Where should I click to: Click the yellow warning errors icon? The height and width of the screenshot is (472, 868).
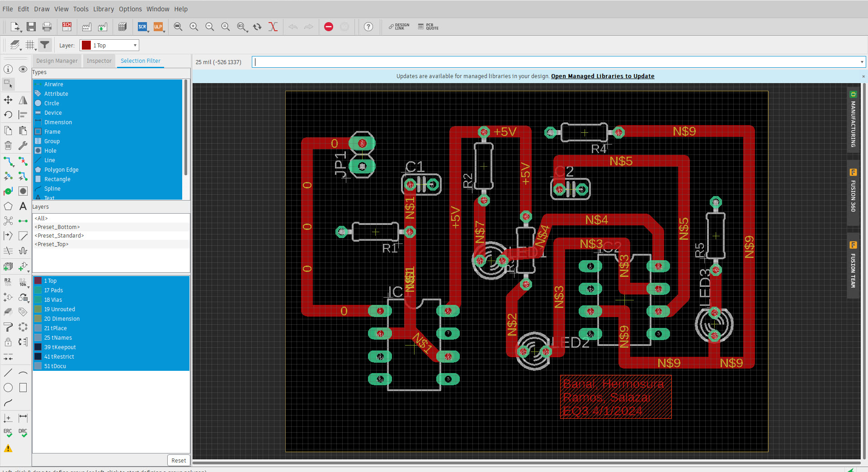pyautogui.click(x=8, y=448)
